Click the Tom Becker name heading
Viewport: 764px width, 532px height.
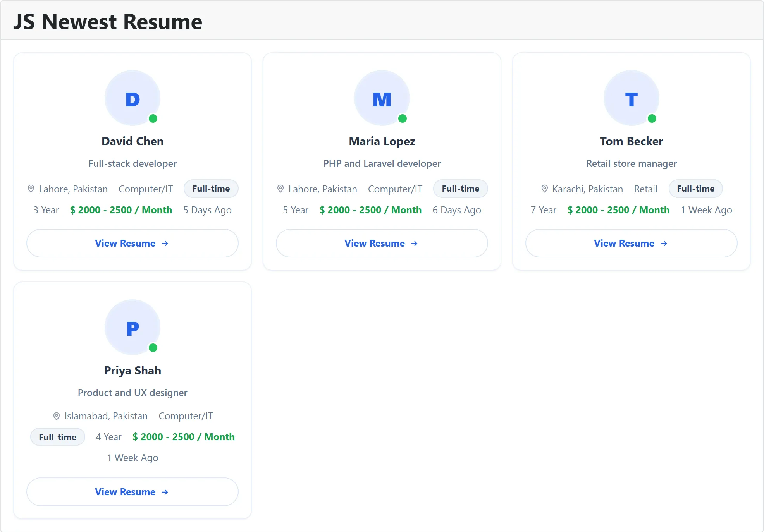tap(632, 141)
